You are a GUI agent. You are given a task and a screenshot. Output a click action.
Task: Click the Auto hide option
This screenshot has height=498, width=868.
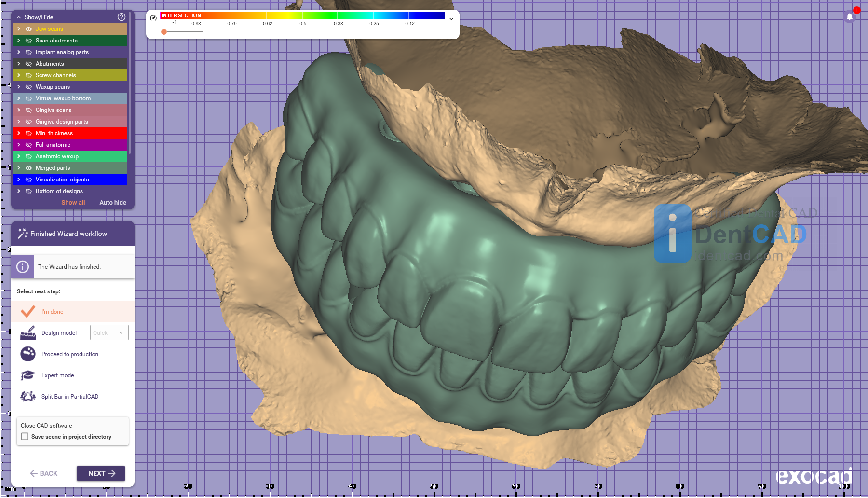tap(113, 203)
